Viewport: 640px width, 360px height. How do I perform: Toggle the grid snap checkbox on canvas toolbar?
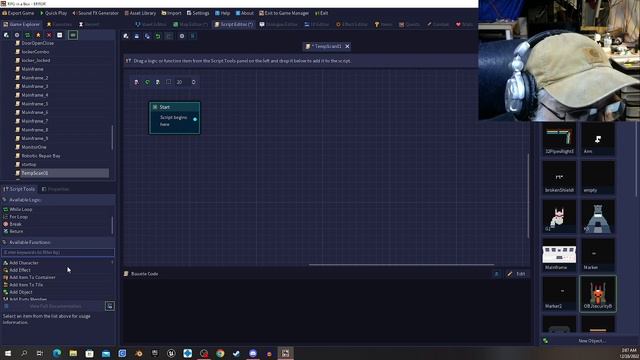click(169, 82)
